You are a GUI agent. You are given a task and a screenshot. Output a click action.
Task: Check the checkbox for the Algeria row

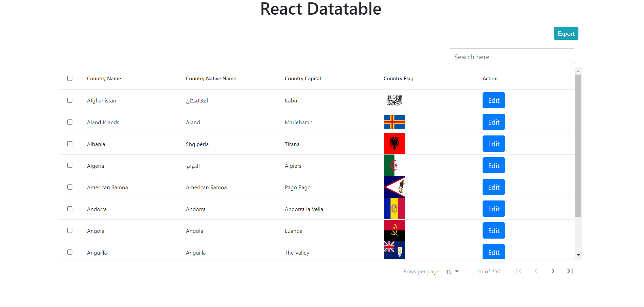pos(70,165)
